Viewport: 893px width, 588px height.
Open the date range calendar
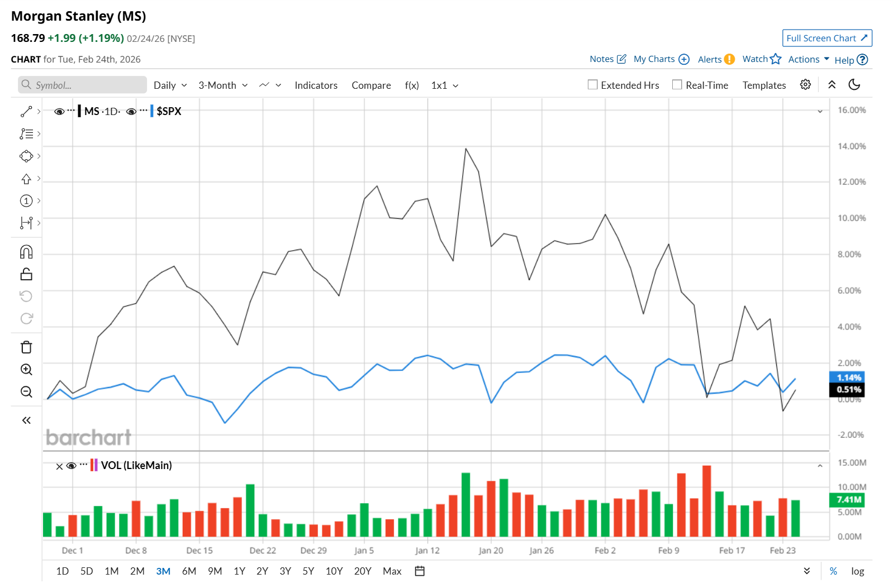[x=420, y=571]
